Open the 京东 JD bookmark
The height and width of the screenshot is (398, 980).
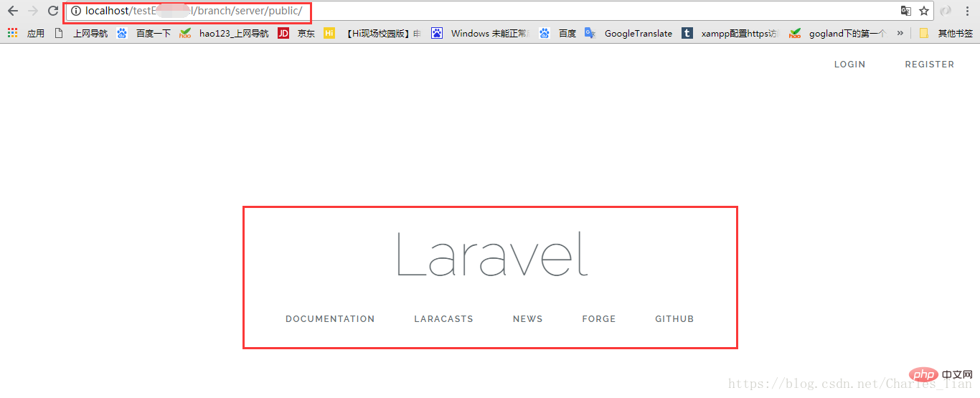tap(296, 33)
